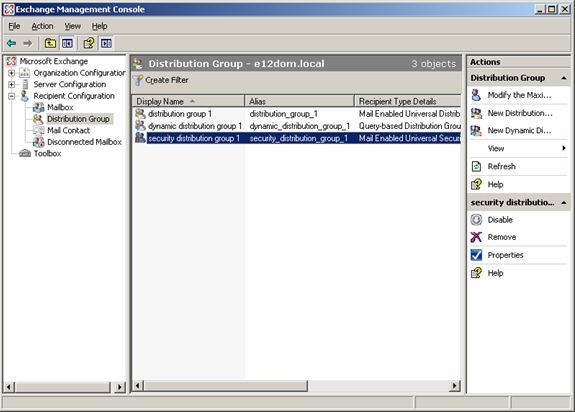Select the Disconnected Mailbox tree node
575x412 pixels.
coord(84,142)
